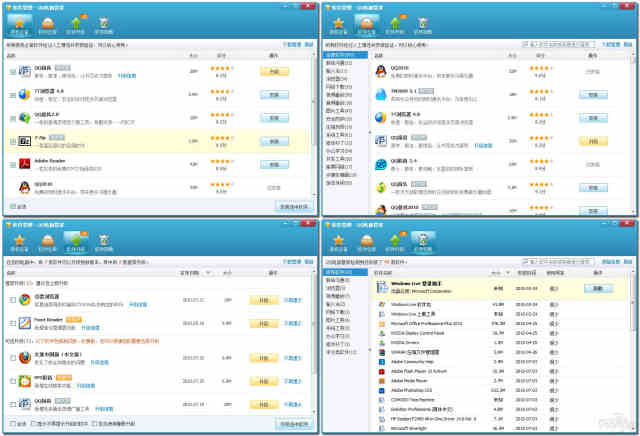Click the QQ Pinyin icon in the upgrade window
Viewport: 640px width, 436px height.
[24, 405]
